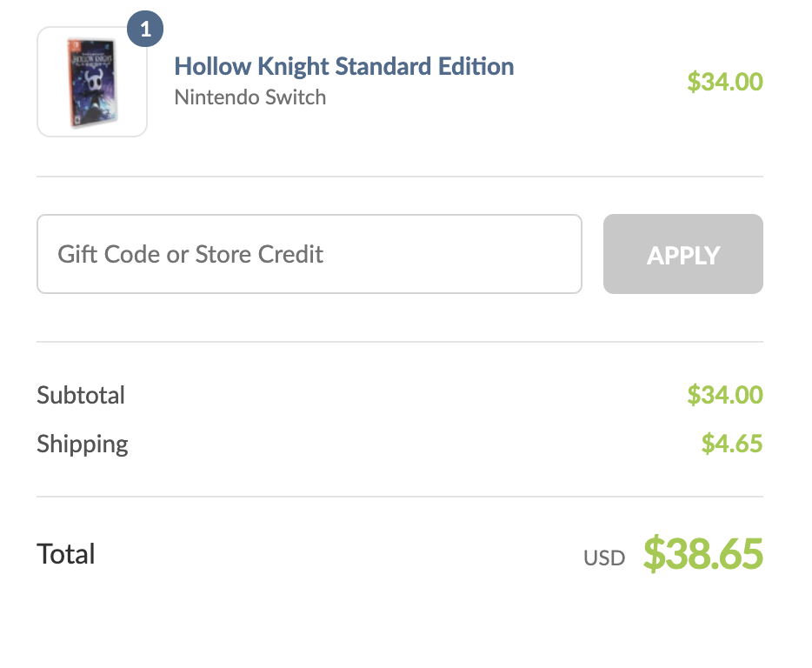
Task: Click the $4.65 shipping cost
Action: [732, 444]
